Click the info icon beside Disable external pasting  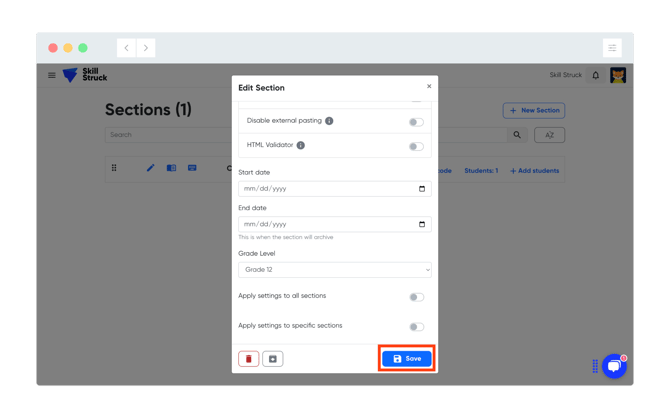(329, 121)
